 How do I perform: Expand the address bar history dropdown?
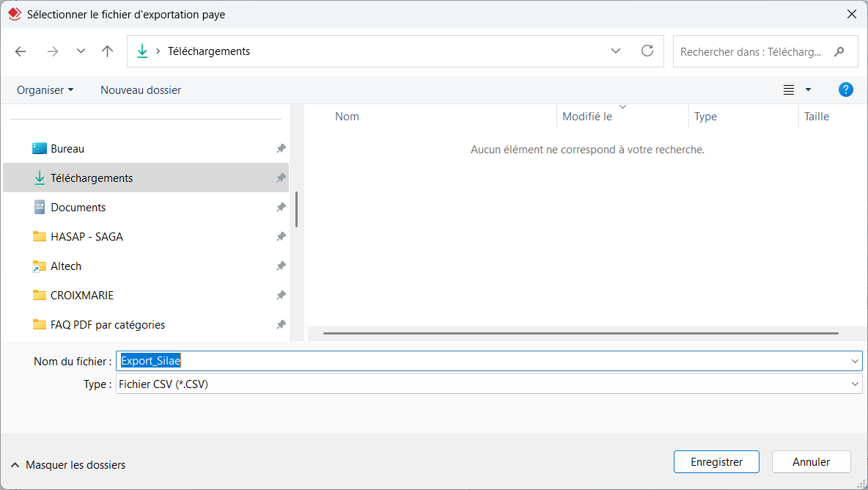pyautogui.click(x=616, y=51)
